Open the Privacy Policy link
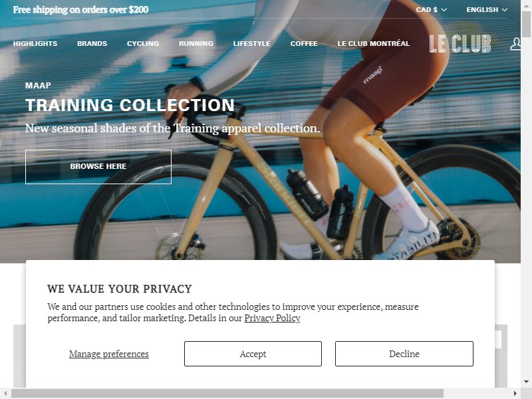Screen dimensions: 532x399 pyautogui.click(x=272, y=318)
